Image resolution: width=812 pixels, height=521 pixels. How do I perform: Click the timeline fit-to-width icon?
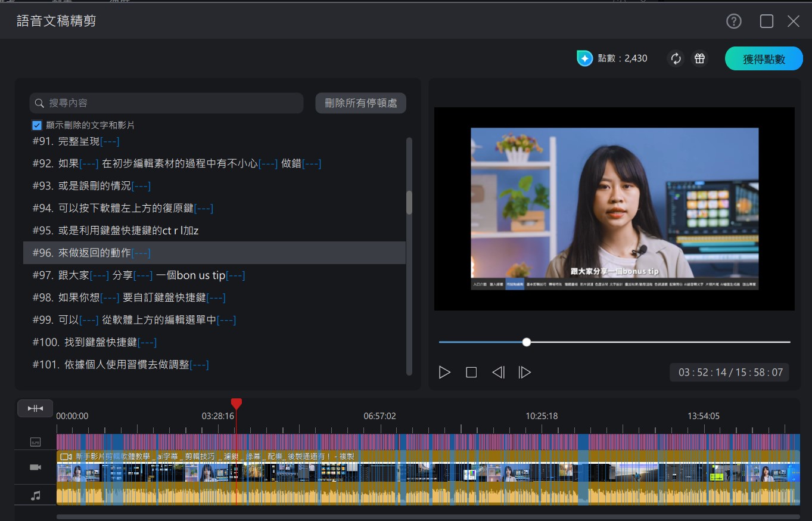(35, 408)
